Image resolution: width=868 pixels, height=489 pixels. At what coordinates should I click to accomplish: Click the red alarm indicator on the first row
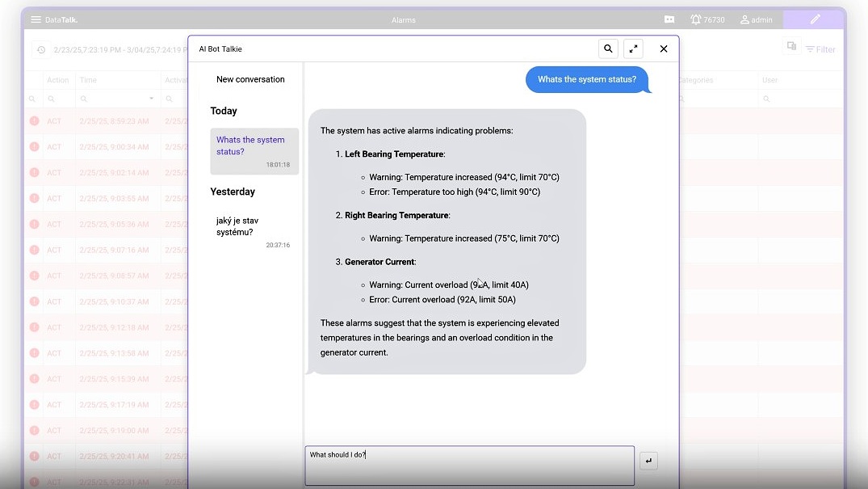point(34,121)
